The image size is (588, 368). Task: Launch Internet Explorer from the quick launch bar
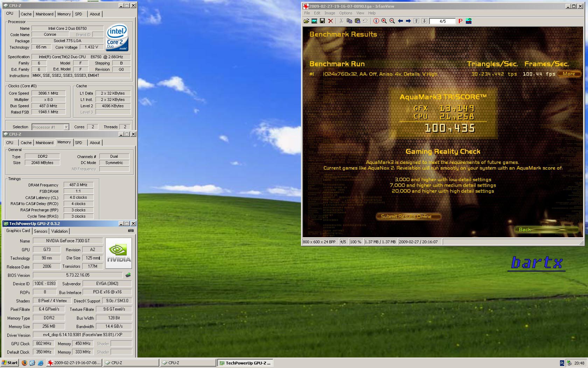tap(40, 363)
